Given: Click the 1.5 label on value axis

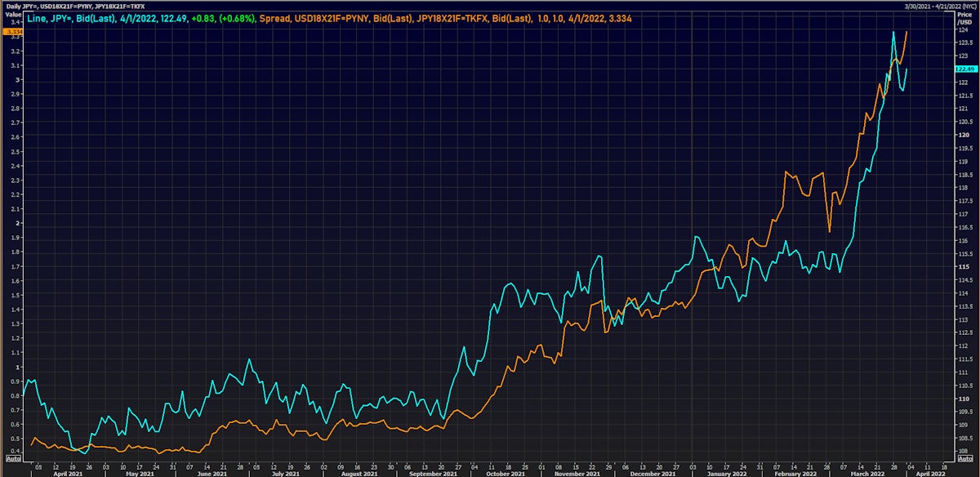Looking at the screenshot, I should [16, 294].
